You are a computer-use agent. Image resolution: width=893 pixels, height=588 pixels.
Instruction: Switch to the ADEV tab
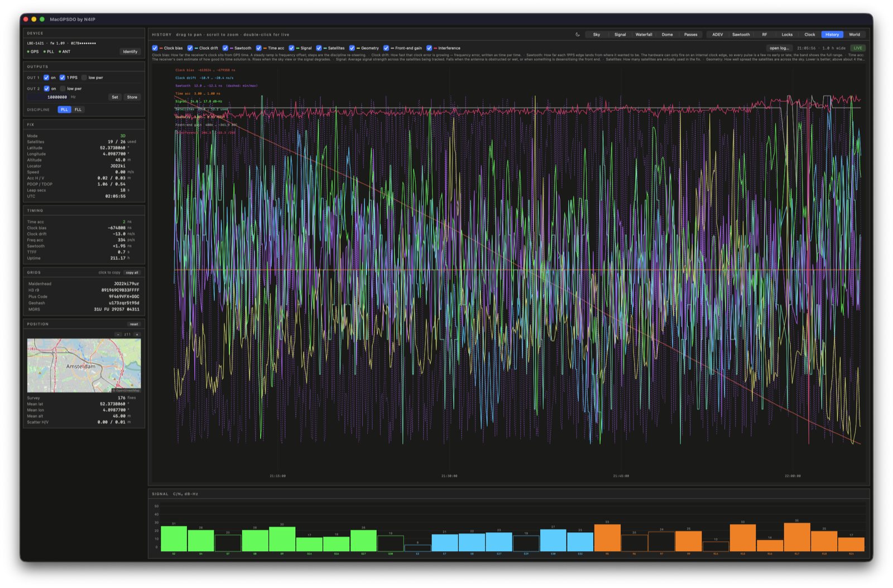pyautogui.click(x=717, y=35)
